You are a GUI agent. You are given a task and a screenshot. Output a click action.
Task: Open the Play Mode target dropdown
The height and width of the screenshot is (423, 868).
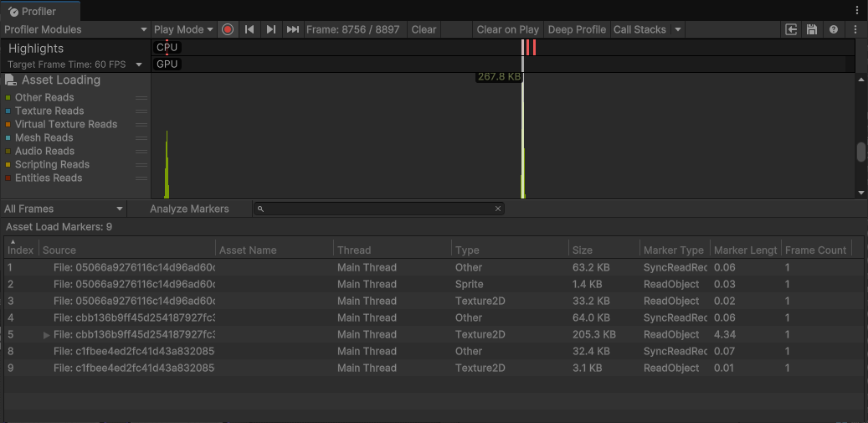[184, 29]
